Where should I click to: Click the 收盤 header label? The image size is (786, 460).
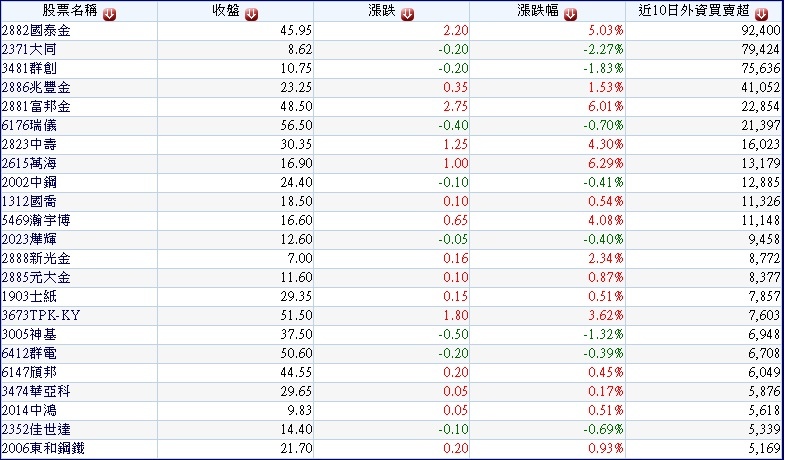[226, 11]
